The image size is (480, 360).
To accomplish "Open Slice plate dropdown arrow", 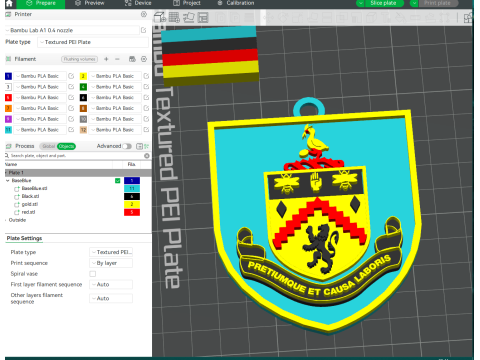I will click(361, 3).
